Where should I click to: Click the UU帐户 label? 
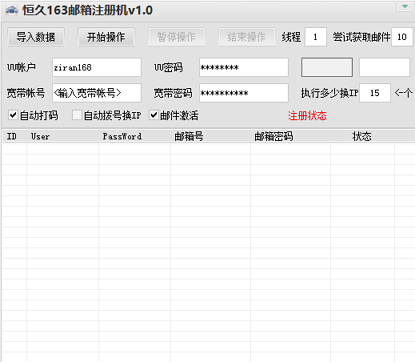[21, 67]
